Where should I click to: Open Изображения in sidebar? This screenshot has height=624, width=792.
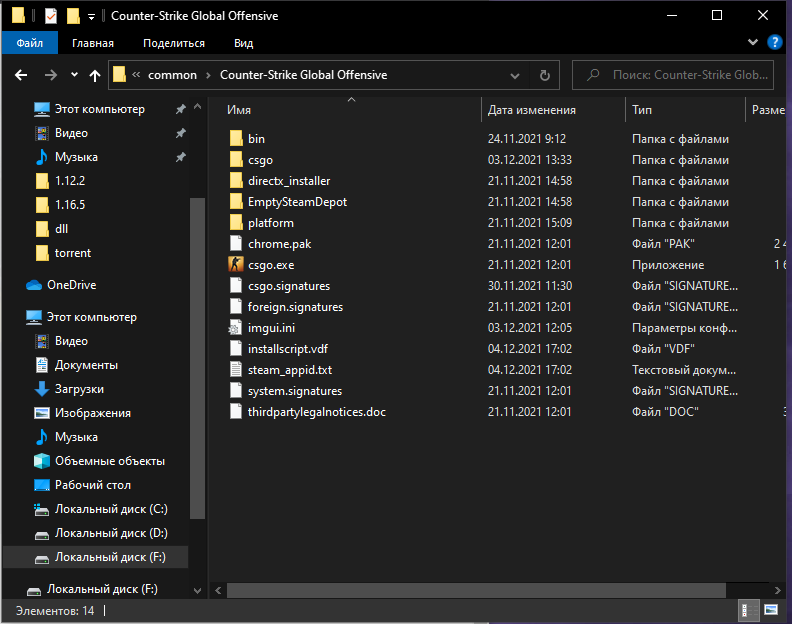82,413
